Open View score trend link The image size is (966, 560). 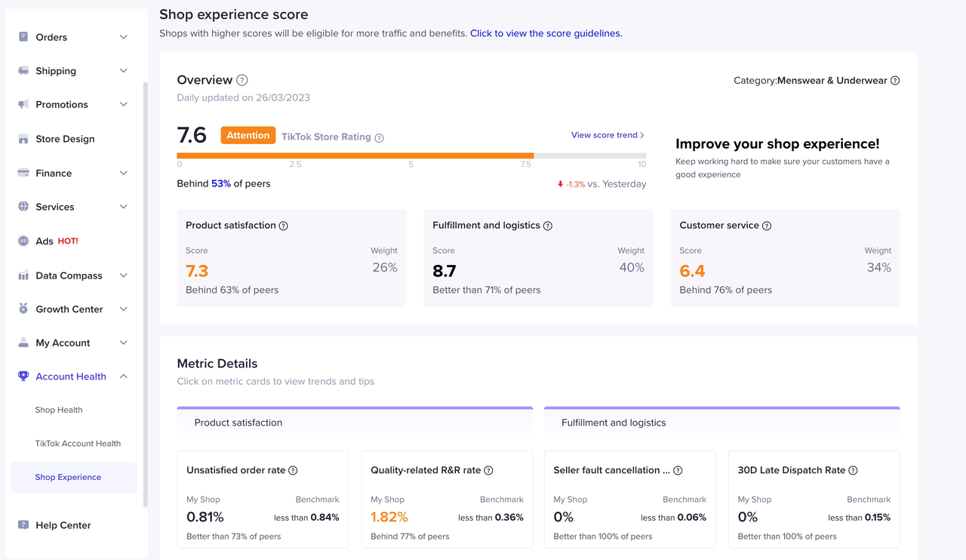607,135
